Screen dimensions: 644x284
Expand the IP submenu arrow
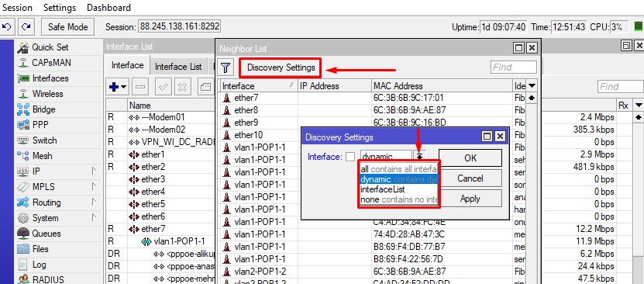[94, 171]
